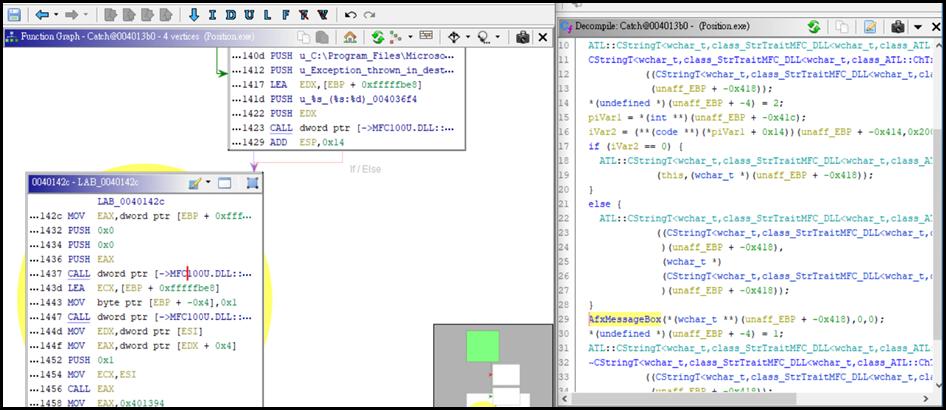946x410 pixels.
Task: Click the block hover mode diamond icon
Action: [454, 37]
